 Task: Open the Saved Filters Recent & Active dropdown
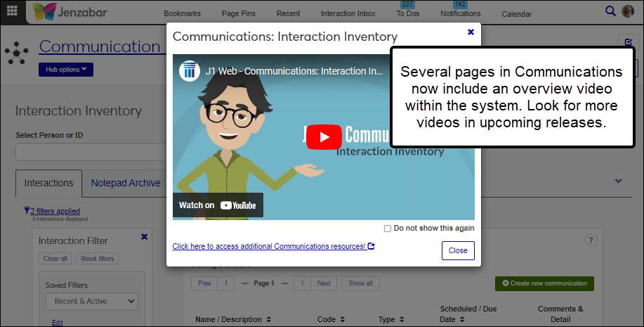click(x=92, y=301)
